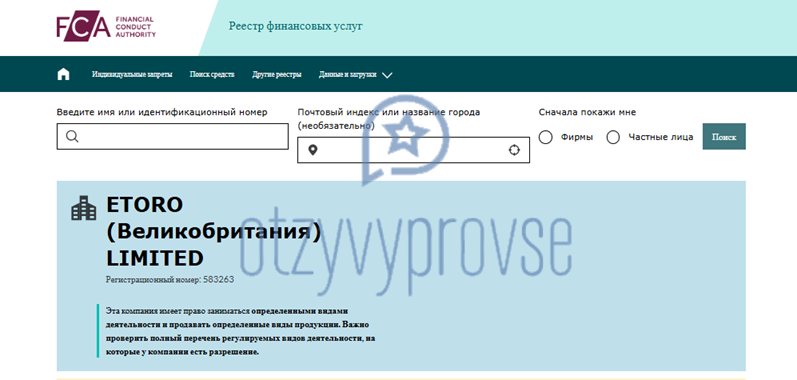Screen dimensions: 797x380
Task: Open Другие реестры menu item
Action: tap(277, 75)
